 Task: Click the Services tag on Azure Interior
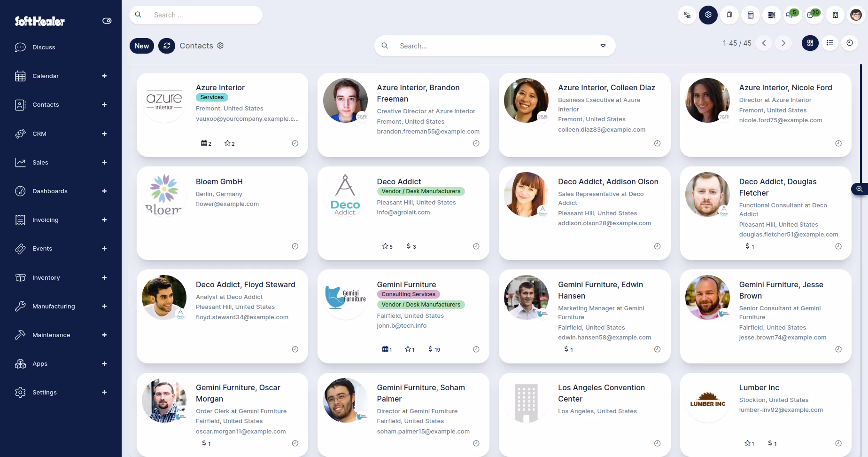212,97
